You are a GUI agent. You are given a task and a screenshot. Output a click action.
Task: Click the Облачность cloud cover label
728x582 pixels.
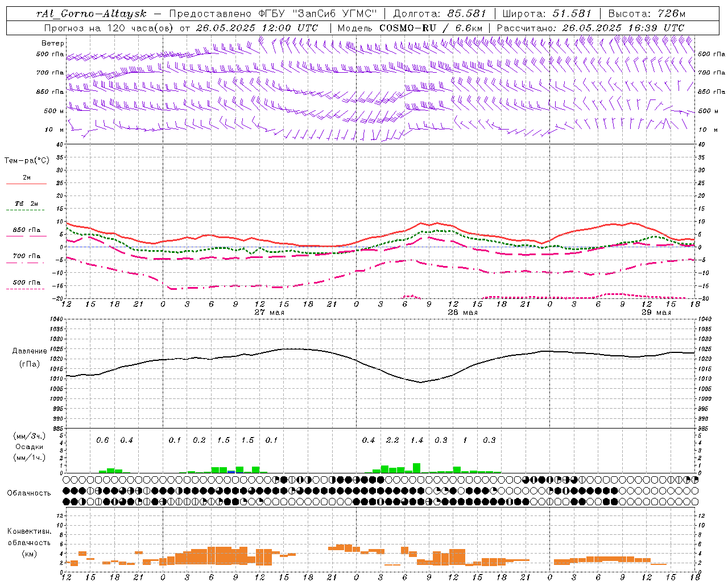29,493
